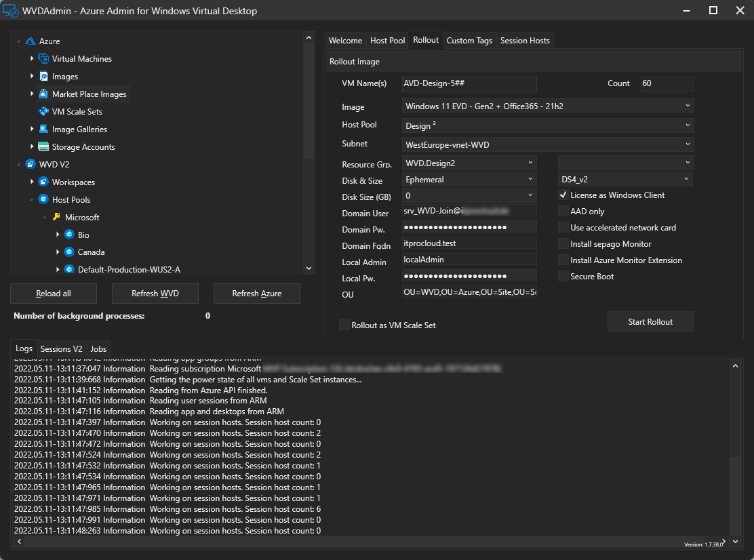The image size is (754, 560).
Task: Click the VM Name(s) input field
Action: point(469,83)
